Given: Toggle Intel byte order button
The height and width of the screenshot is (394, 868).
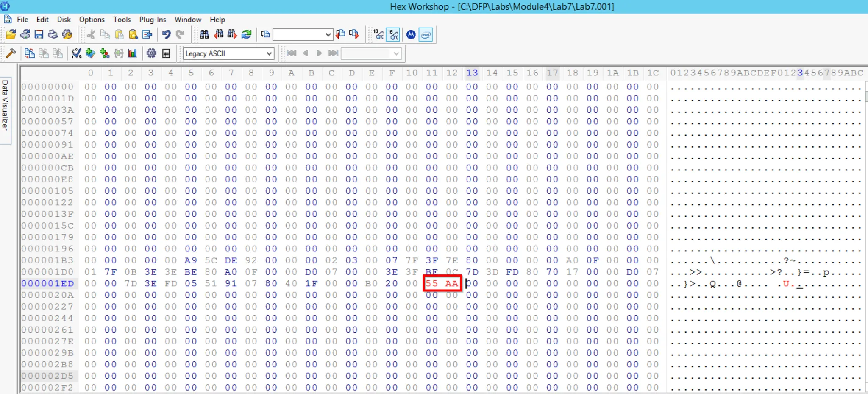Looking at the screenshot, I should [x=426, y=34].
